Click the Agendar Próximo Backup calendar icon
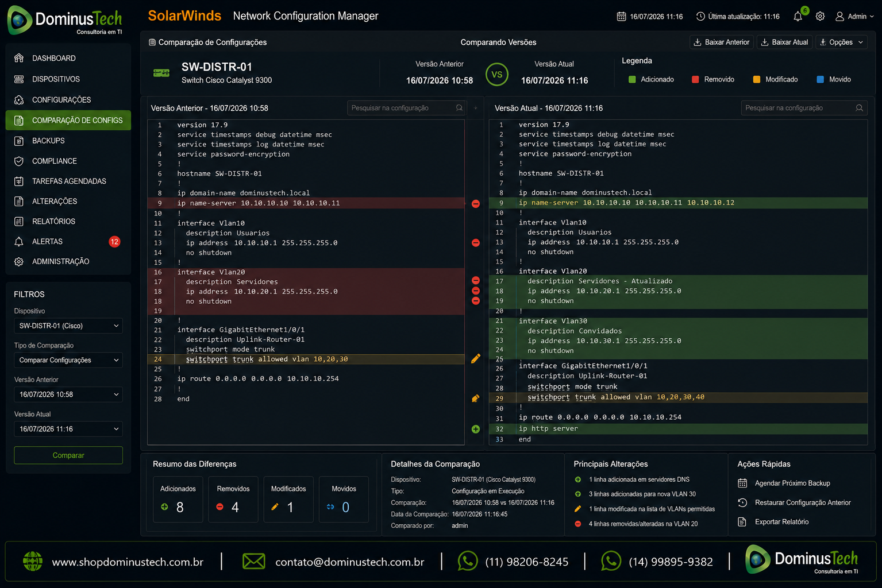882x588 pixels. click(x=742, y=483)
